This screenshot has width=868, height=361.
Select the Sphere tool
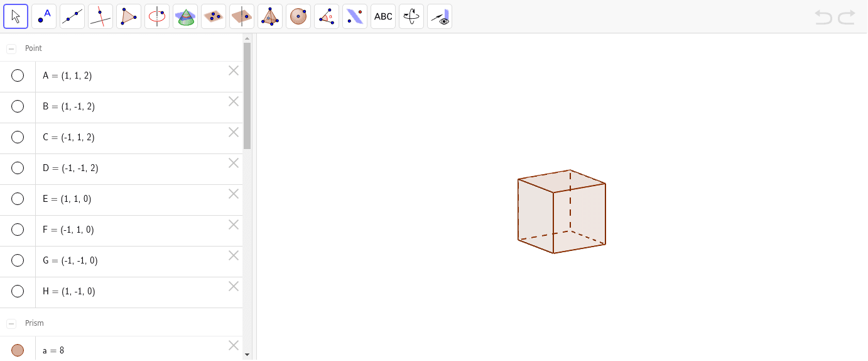298,16
